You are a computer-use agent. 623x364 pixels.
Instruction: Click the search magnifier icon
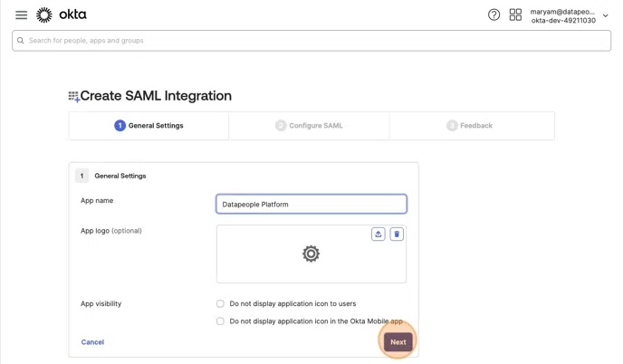pos(21,41)
